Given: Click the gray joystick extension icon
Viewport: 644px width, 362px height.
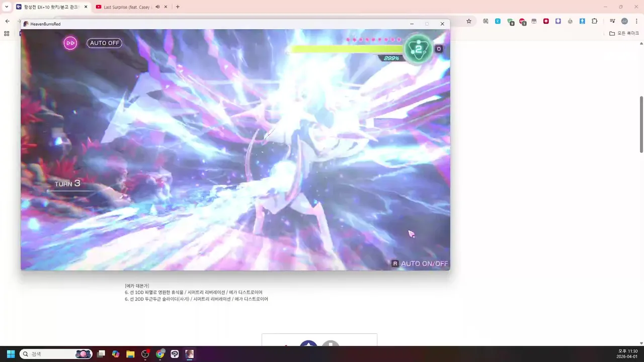Looking at the screenshot, I should point(570,21).
